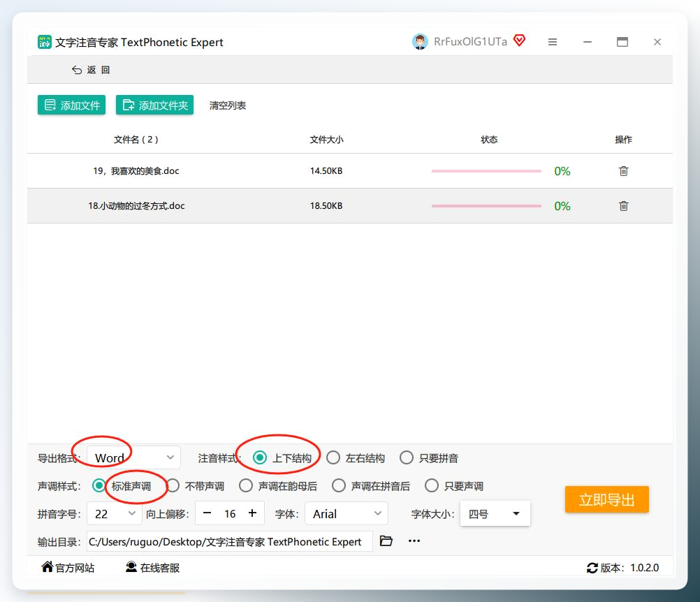Click the 立即导出 button

pos(606,499)
